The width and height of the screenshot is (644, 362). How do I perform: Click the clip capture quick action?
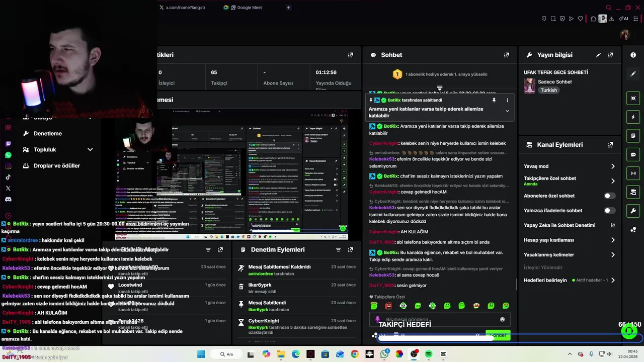point(633,99)
